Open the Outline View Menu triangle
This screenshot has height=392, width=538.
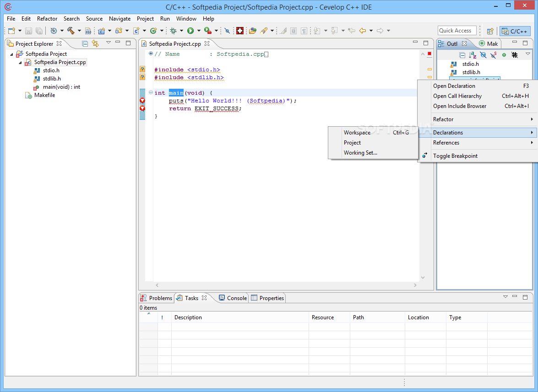point(528,54)
